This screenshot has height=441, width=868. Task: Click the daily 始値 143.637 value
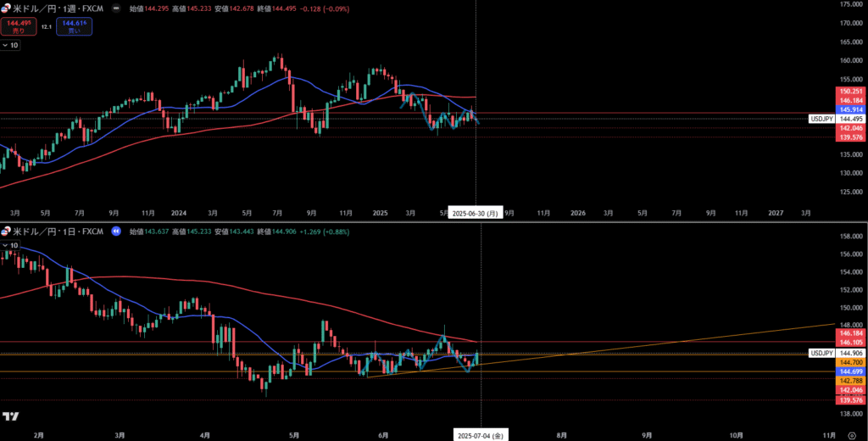(x=156, y=232)
